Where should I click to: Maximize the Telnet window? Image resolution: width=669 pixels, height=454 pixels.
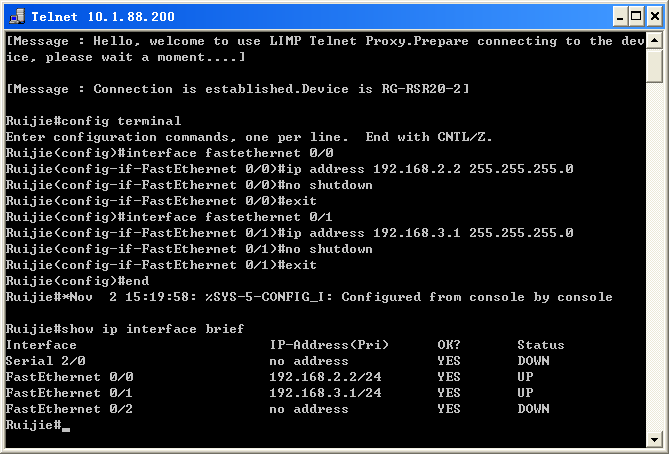632,15
